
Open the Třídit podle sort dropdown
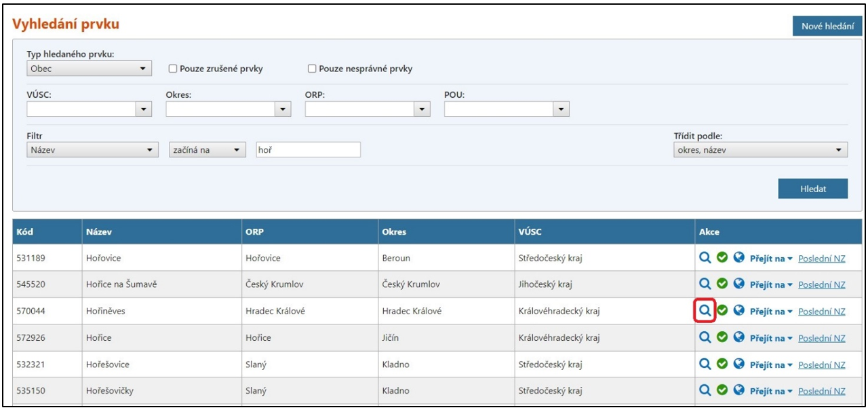pos(759,150)
